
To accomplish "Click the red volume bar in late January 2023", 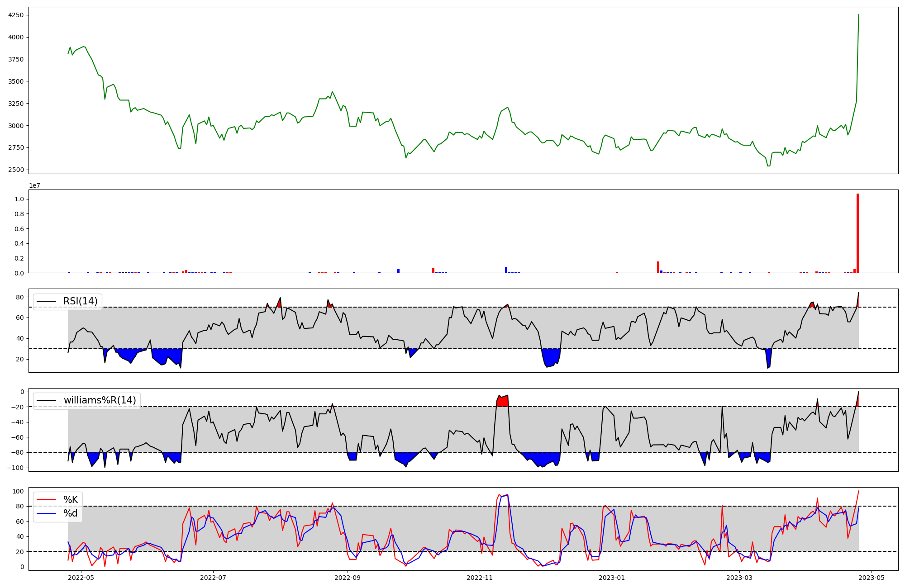I will pos(658,267).
